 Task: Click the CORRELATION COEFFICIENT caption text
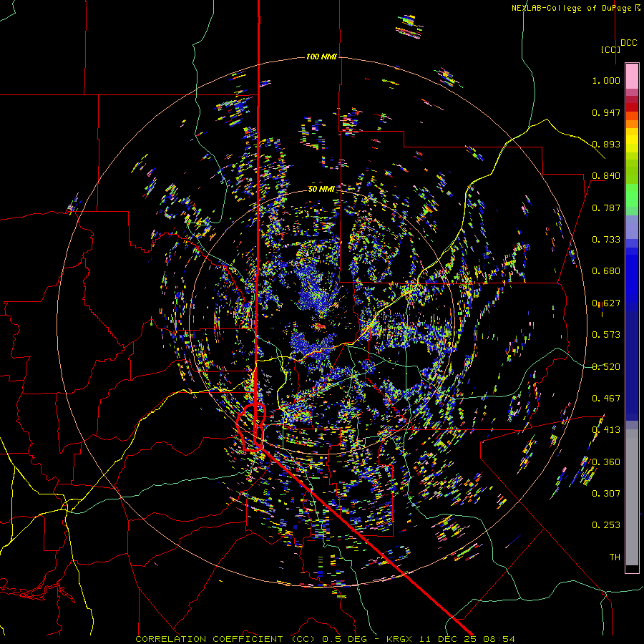coord(209,639)
